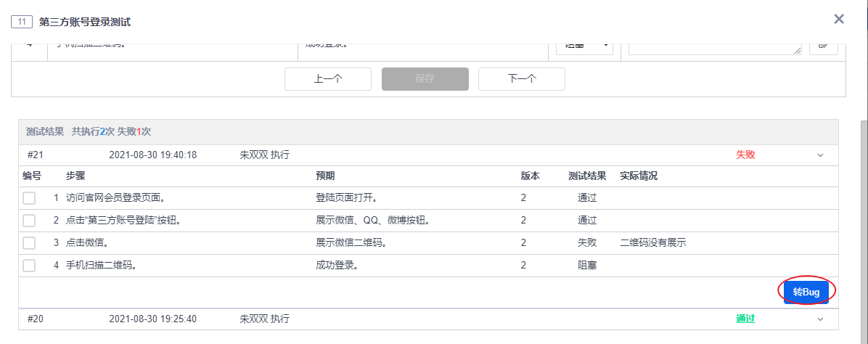Open the #20 execution record row
Viewport: 868px width, 344px height.
point(363,319)
